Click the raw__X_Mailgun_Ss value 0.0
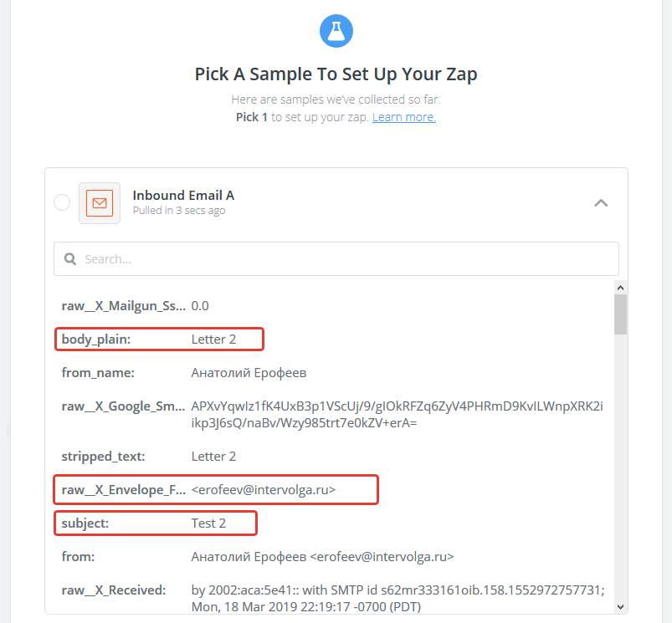672x623 pixels. click(200, 306)
